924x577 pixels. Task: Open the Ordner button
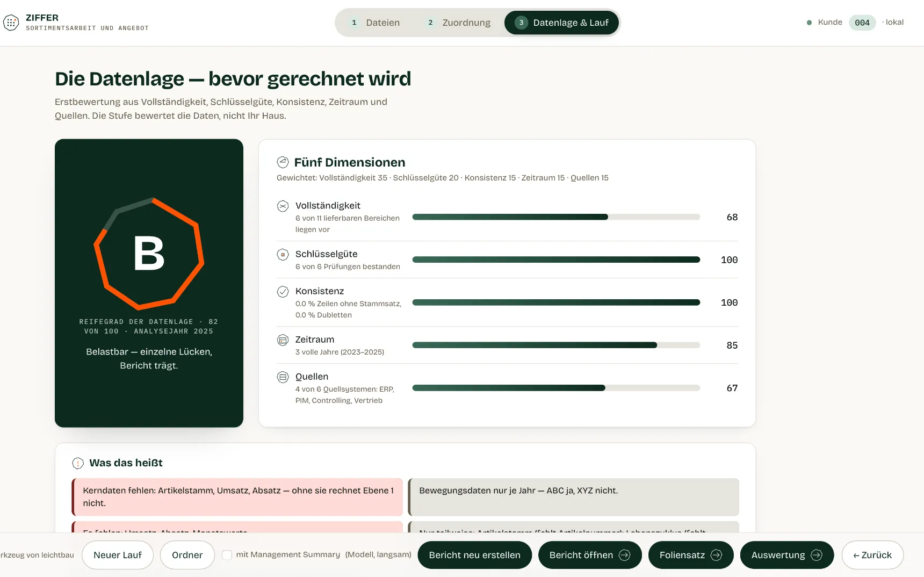coord(187,555)
